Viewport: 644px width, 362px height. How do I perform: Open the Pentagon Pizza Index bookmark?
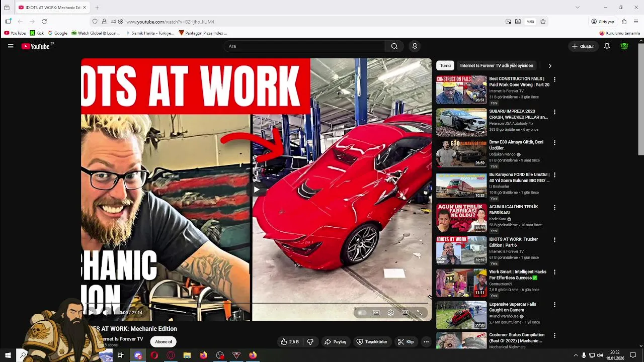203,33
